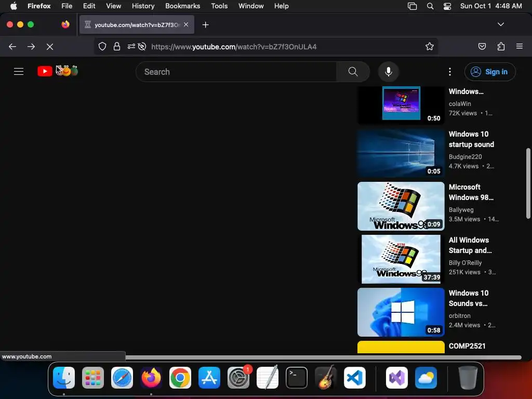
Task: Open Microsoft Windows 98 video thumbnail
Action: pos(401,206)
